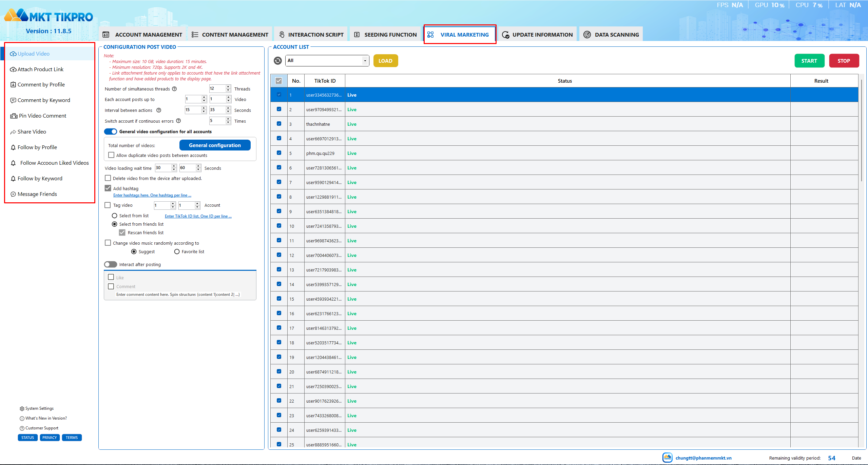The image size is (868, 465).
Task: Click the red STOP button
Action: (844, 61)
